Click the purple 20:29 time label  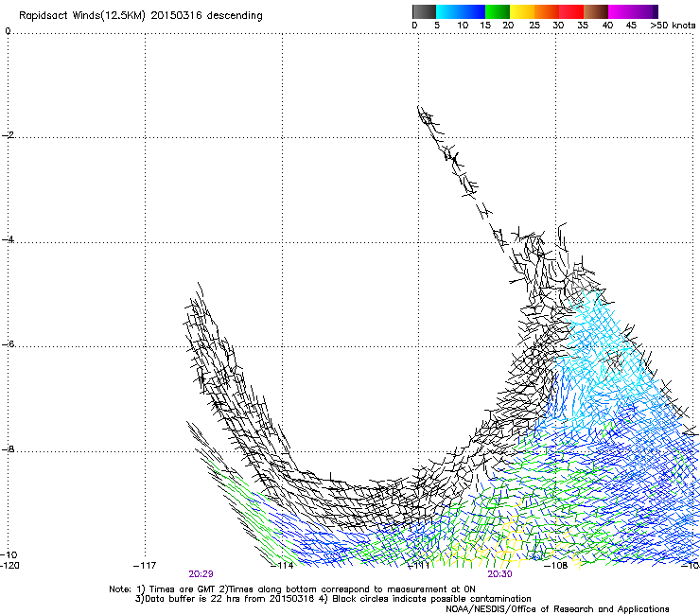coord(201,574)
